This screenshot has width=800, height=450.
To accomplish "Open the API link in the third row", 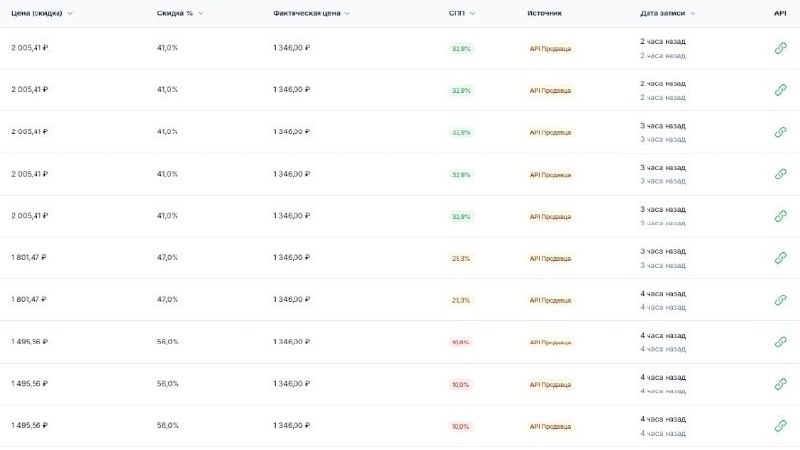I will click(780, 132).
